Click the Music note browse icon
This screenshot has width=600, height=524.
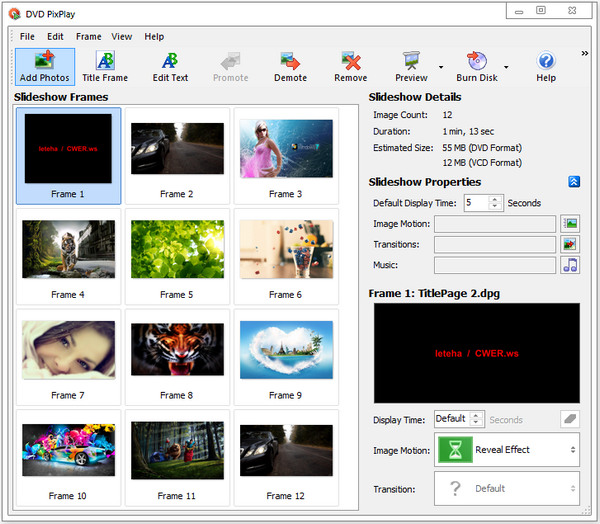pos(570,265)
